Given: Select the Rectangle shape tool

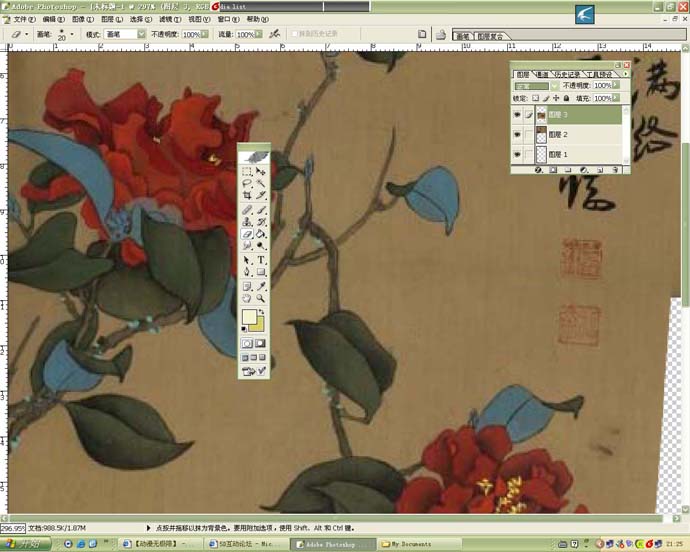Looking at the screenshot, I should tap(261, 272).
